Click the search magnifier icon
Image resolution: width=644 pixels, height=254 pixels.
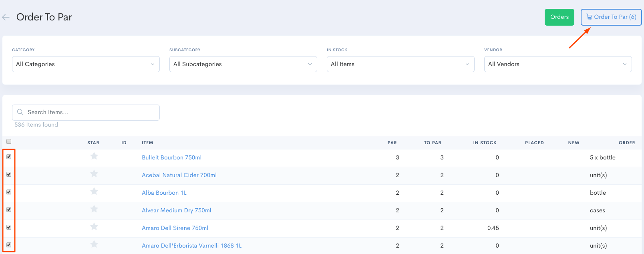click(x=20, y=112)
